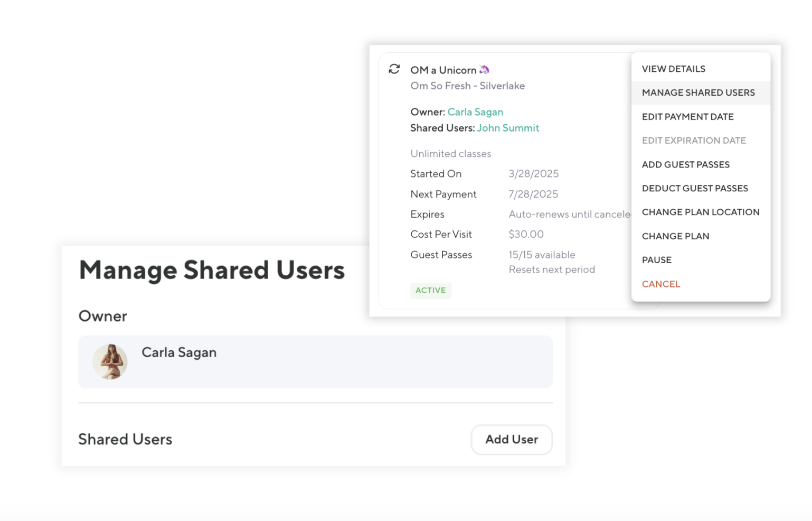Open shared user John Summit's link
This screenshot has width=812, height=521.
pyautogui.click(x=507, y=128)
